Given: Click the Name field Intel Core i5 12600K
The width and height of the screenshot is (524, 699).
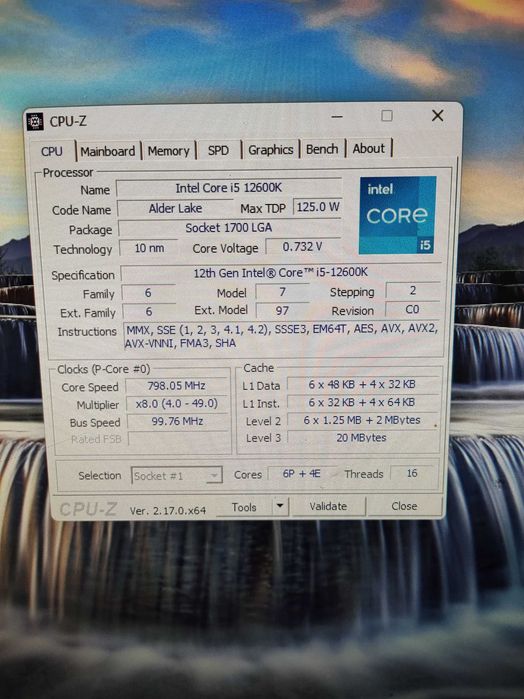Looking at the screenshot, I should tap(229, 188).
